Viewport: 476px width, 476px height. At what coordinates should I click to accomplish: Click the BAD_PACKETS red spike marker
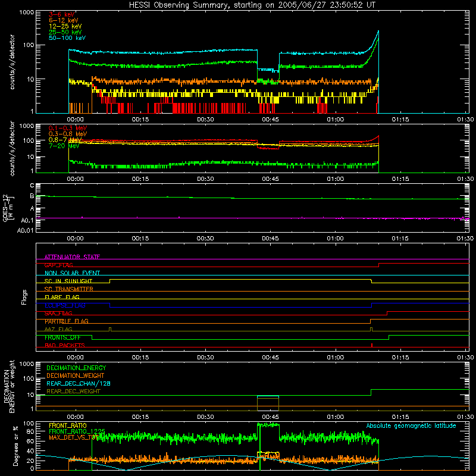[372, 345]
